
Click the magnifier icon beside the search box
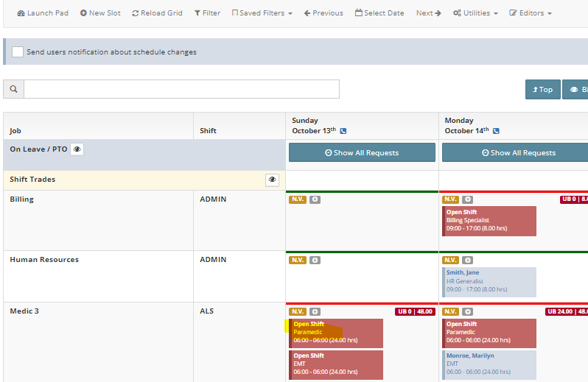[13, 89]
